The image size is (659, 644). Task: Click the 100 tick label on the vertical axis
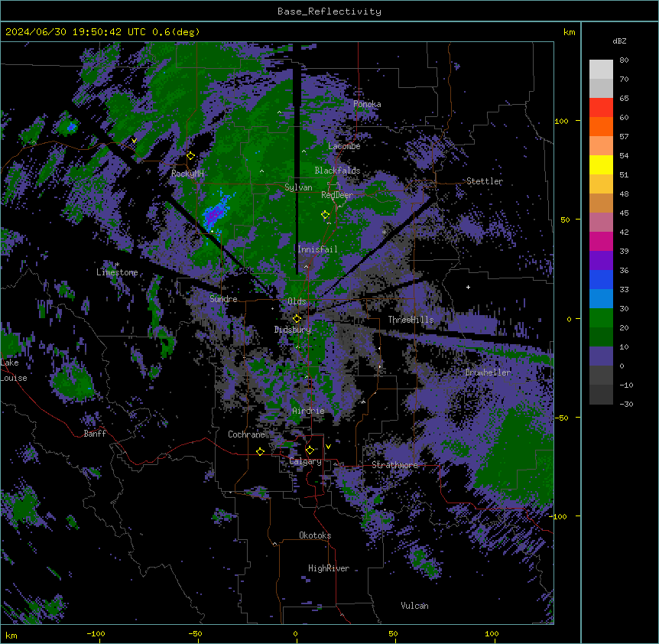561,121
